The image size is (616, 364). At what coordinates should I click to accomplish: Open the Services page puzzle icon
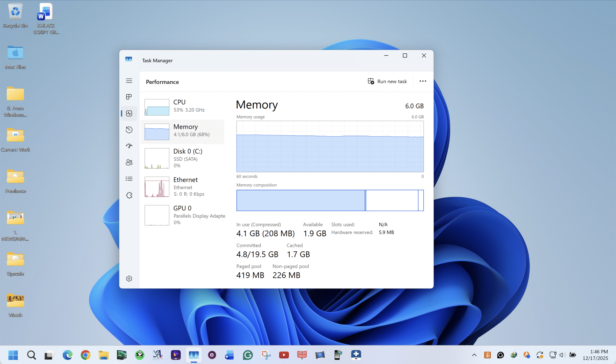point(129,195)
